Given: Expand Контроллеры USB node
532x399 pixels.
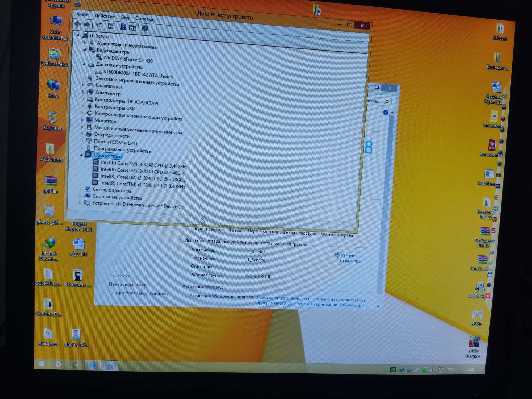Looking at the screenshot, I should [x=83, y=106].
